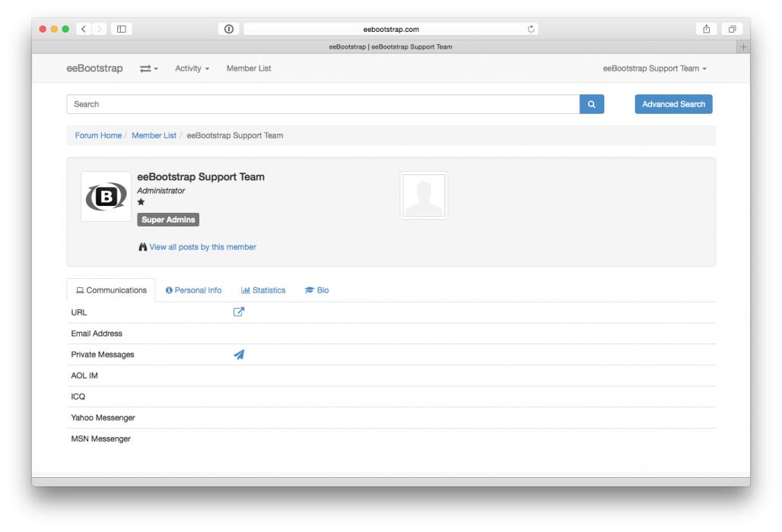Screen dimensions: 782x532
Task: Open the Safari share icon
Action: tap(706, 29)
